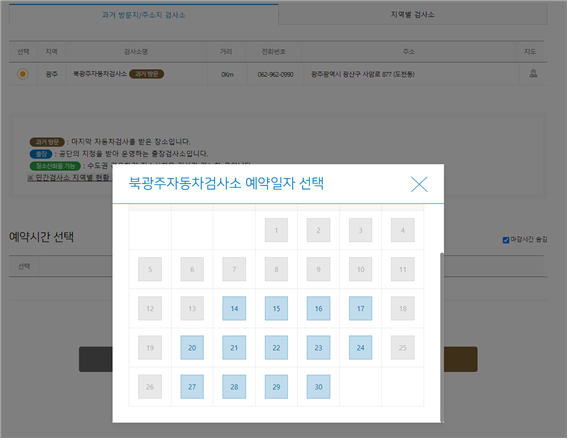Viewport: 569px width, 440px height.
Task: Click disabled date 25 in the calendar
Action: pos(404,349)
